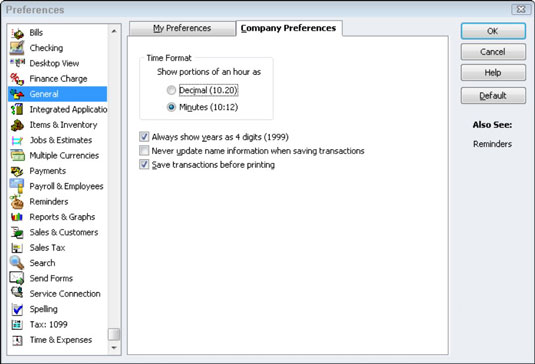Image resolution: width=535 pixels, height=364 pixels.
Task: Restore settings with Default button
Action: point(493,96)
